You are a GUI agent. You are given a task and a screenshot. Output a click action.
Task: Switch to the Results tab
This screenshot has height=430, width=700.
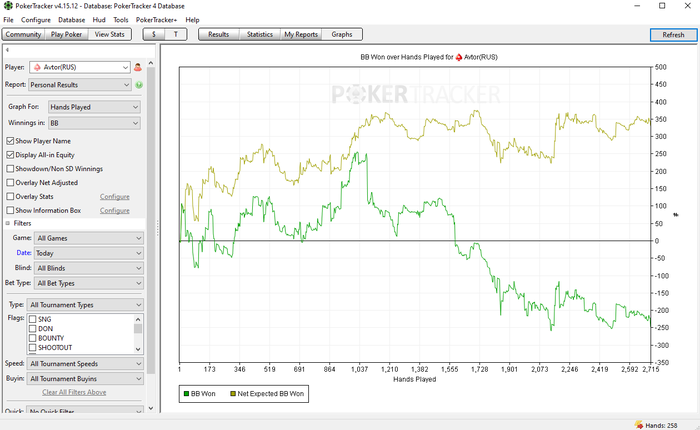[219, 34]
